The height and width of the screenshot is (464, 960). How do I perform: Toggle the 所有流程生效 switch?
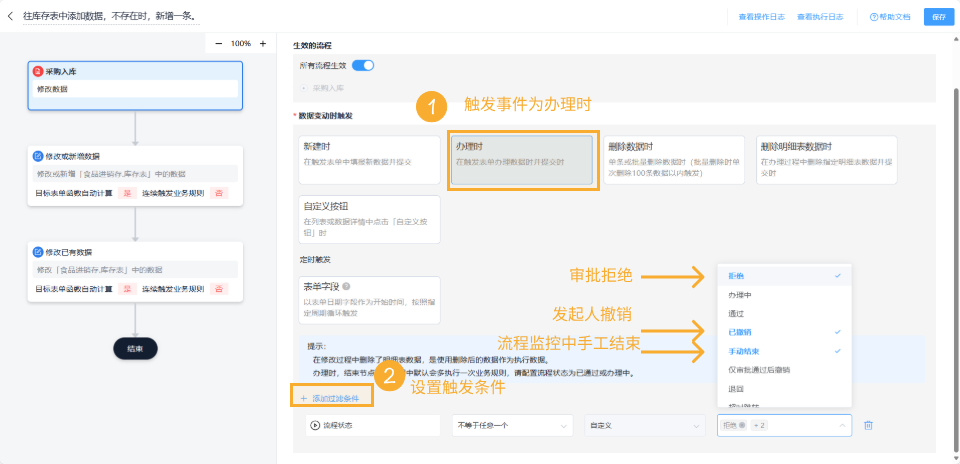click(x=363, y=65)
